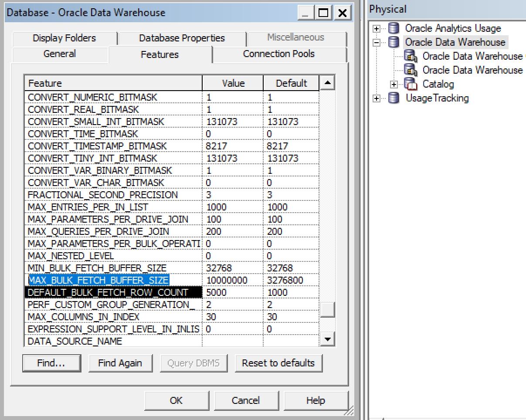
Task: Switch to the Connection Pools tab
Action: tap(279, 54)
